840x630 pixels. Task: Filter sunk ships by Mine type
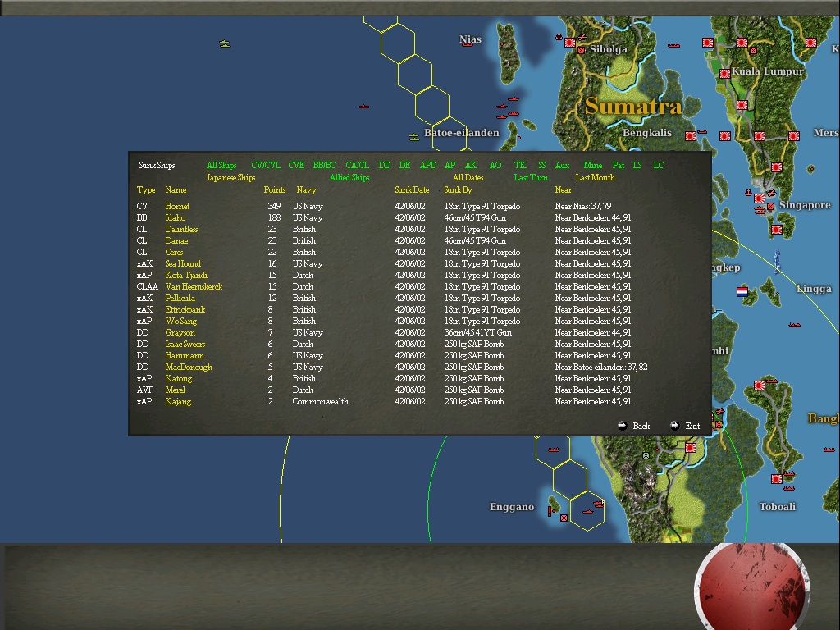(593, 165)
